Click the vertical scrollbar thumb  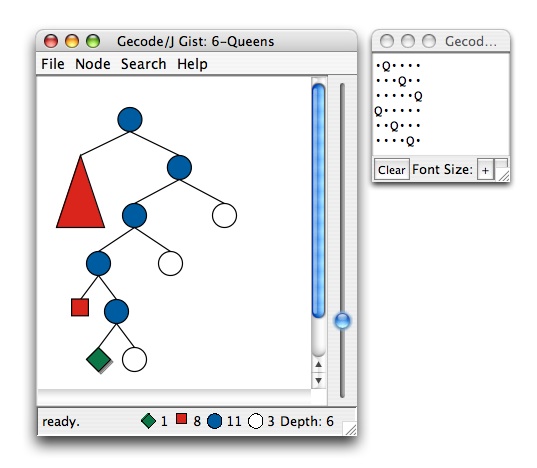319,201
